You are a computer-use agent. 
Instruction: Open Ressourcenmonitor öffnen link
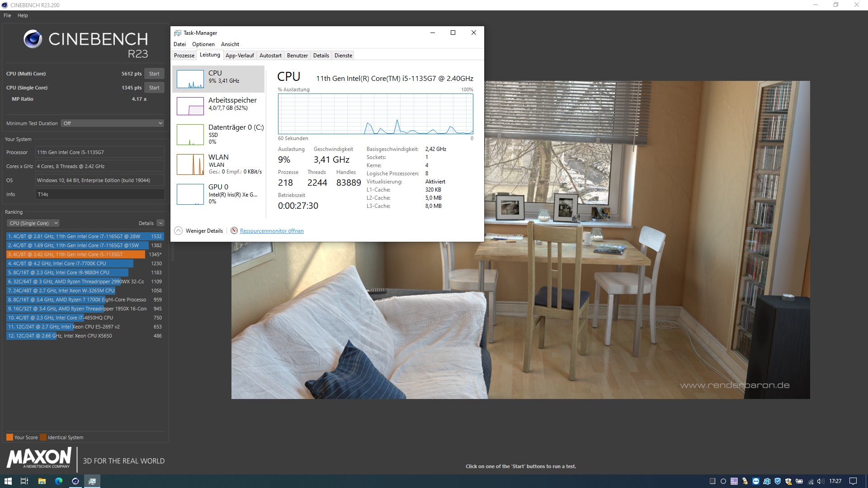[272, 231]
